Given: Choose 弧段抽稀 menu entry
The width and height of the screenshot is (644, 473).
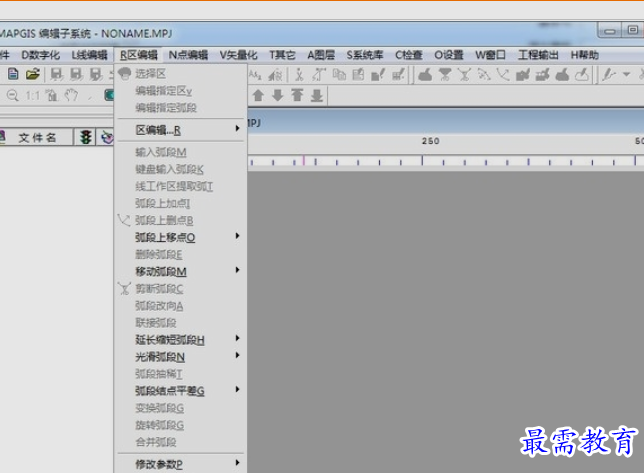Looking at the screenshot, I should [x=181, y=374].
